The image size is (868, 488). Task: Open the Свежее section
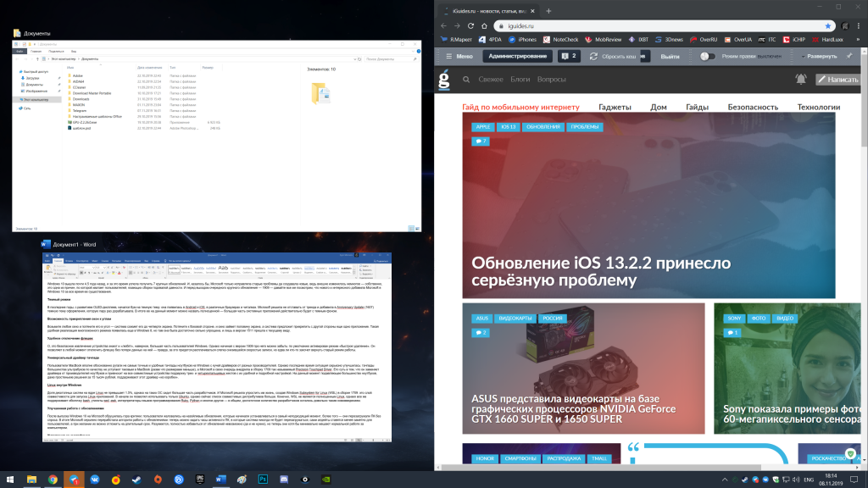pos(491,80)
